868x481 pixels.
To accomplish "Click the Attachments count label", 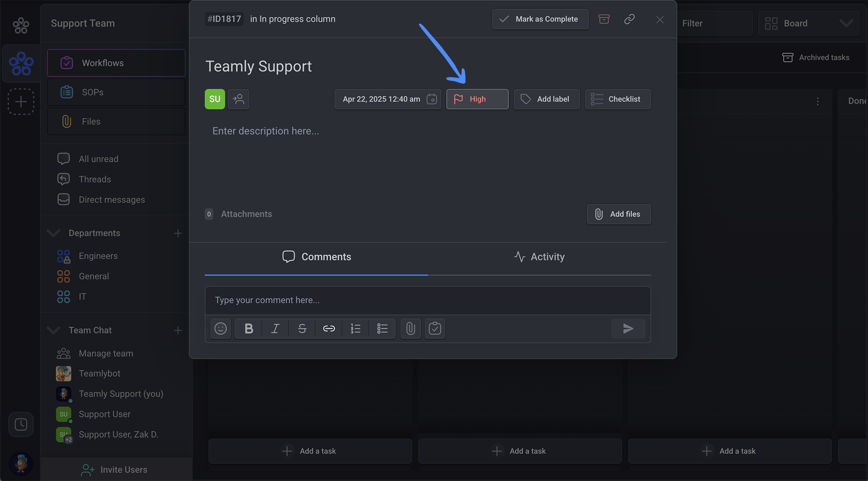I will [x=238, y=214].
